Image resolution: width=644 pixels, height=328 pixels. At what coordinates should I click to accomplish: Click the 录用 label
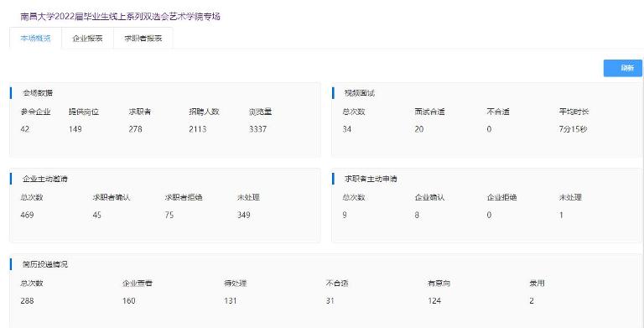[538, 284]
